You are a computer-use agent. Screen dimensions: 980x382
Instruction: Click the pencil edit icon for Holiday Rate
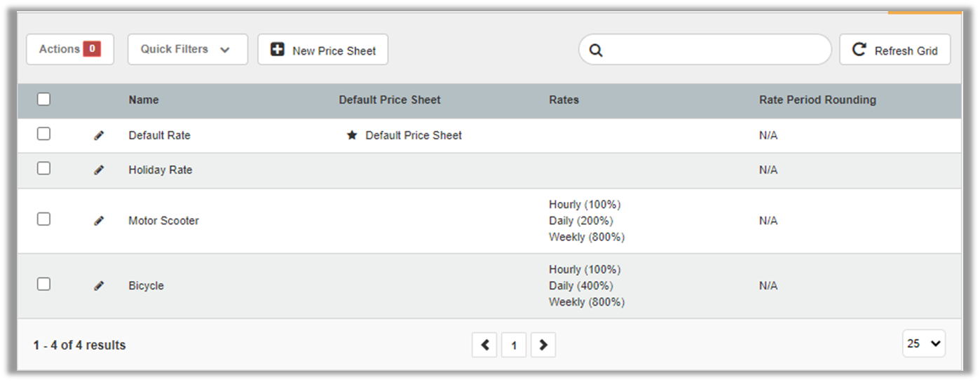pyautogui.click(x=99, y=170)
